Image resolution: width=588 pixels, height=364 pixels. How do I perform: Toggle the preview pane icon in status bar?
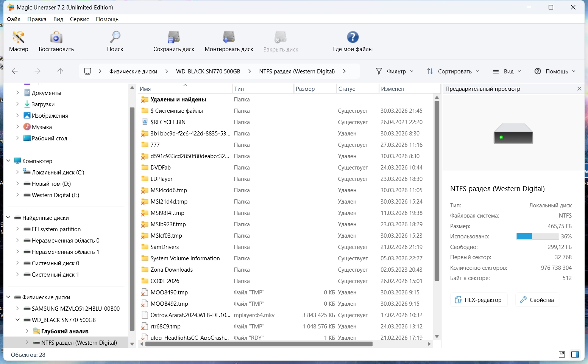tap(575, 355)
